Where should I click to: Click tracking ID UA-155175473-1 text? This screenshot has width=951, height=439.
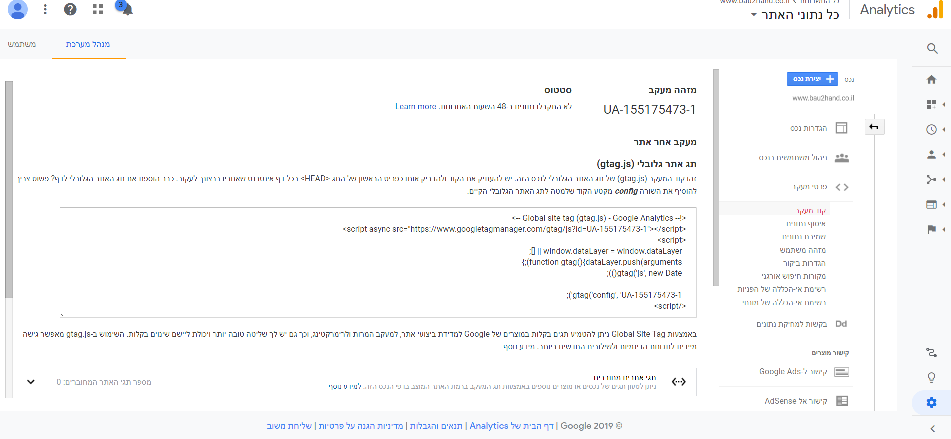pos(649,110)
